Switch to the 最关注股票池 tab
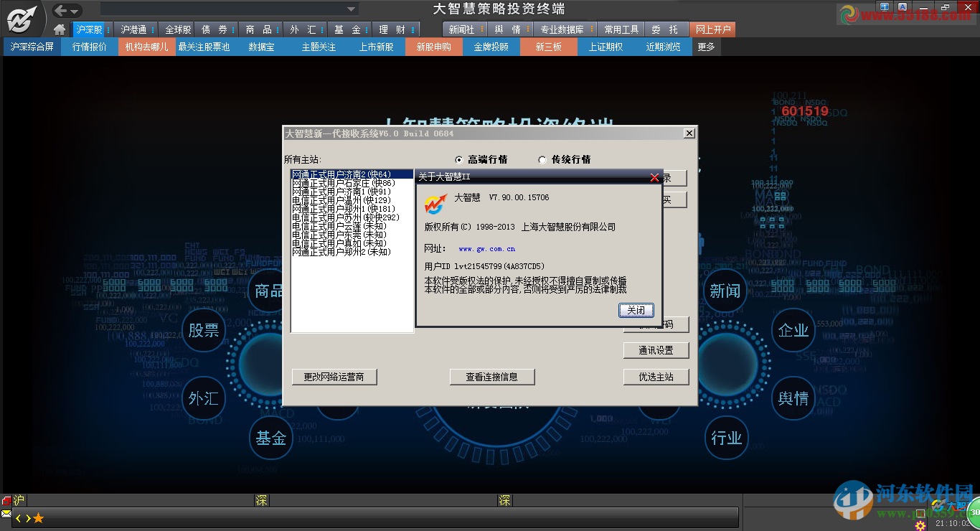 pyautogui.click(x=204, y=47)
